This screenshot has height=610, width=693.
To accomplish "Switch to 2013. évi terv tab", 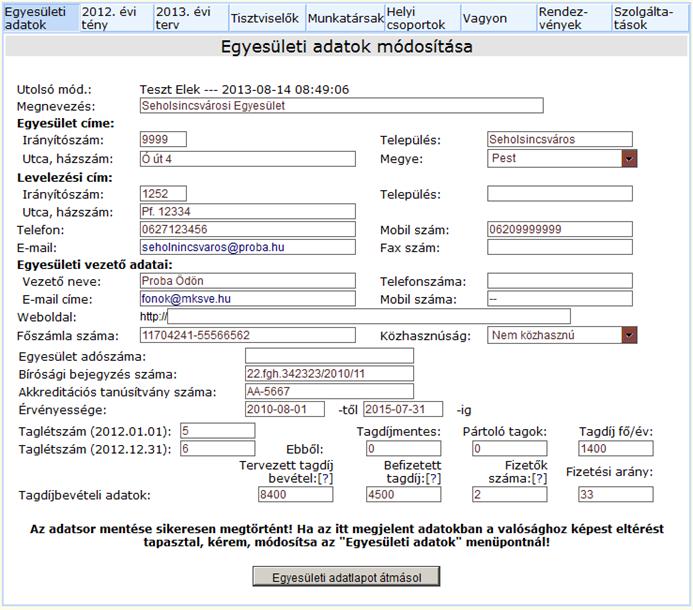I will pos(191,18).
